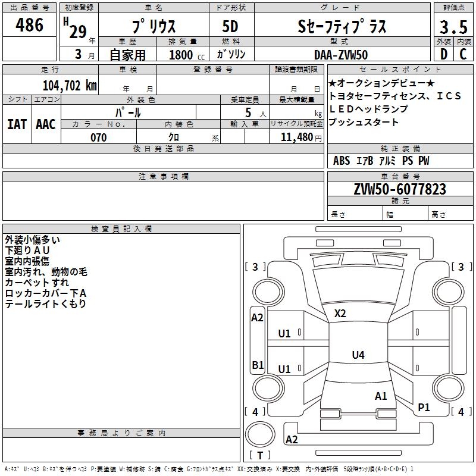Select the inspector note 外装小傷多い

[x=33, y=240]
